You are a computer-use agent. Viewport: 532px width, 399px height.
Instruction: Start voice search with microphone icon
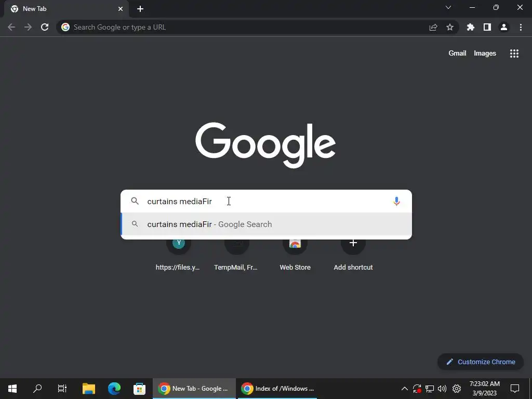coord(396,201)
